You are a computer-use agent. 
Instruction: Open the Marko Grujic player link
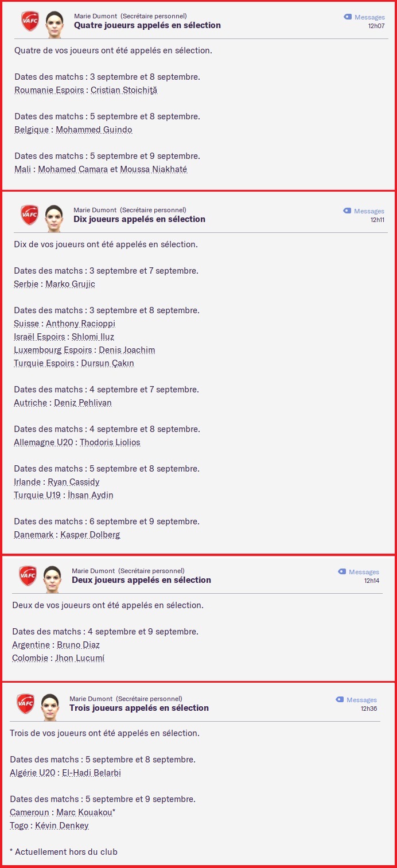coord(71,284)
